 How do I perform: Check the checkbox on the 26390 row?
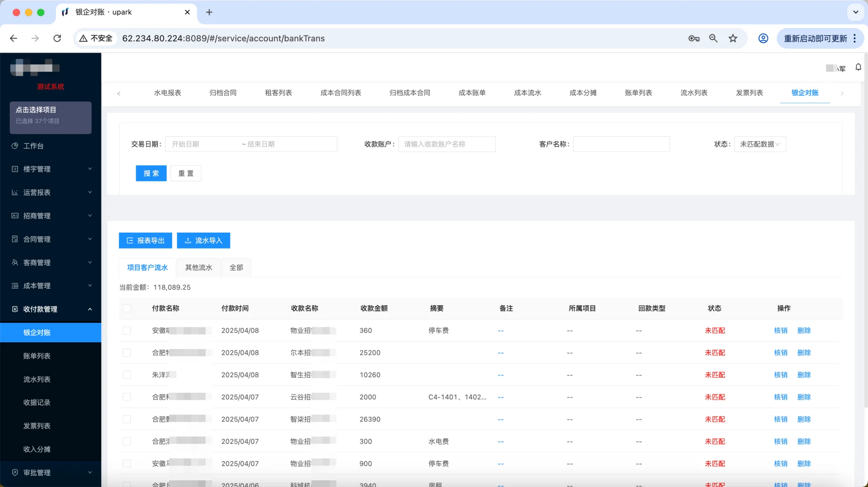127,419
